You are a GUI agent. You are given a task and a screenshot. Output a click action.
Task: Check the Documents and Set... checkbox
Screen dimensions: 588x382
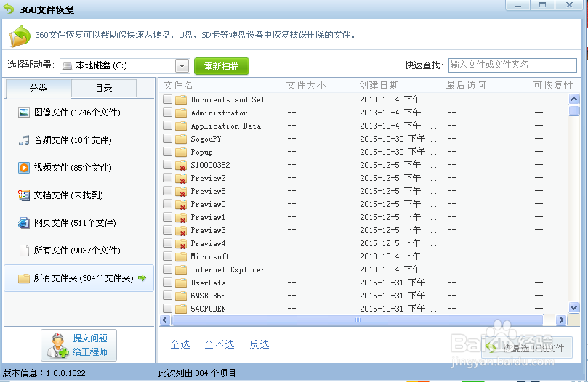168,99
